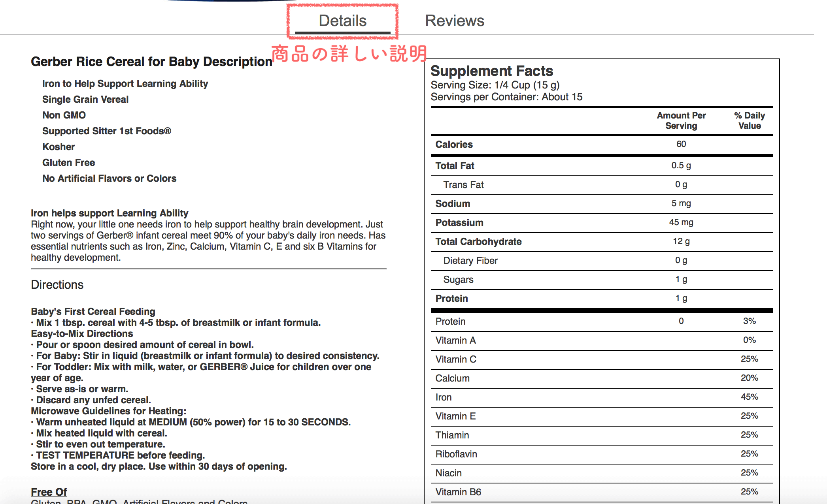827x504 pixels.
Task: Click the Vitamin B6 row label
Action: tap(459, 492)
